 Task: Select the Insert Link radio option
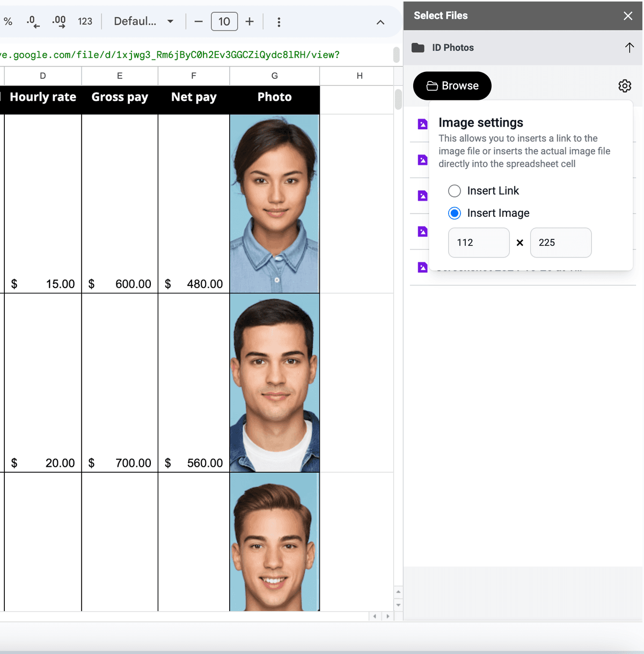(455, 191)
